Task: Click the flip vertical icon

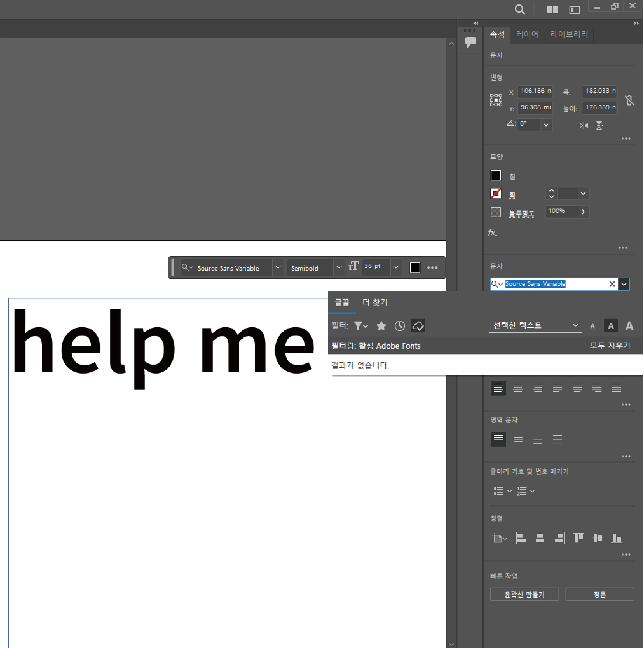Action: (599, 126)
